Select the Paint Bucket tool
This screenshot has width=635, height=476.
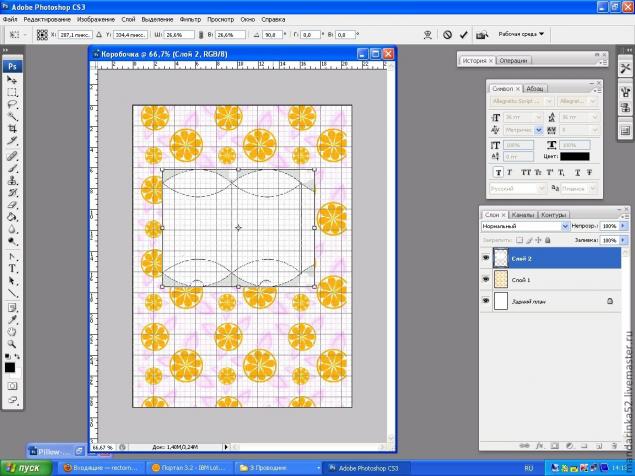(12, 217)
